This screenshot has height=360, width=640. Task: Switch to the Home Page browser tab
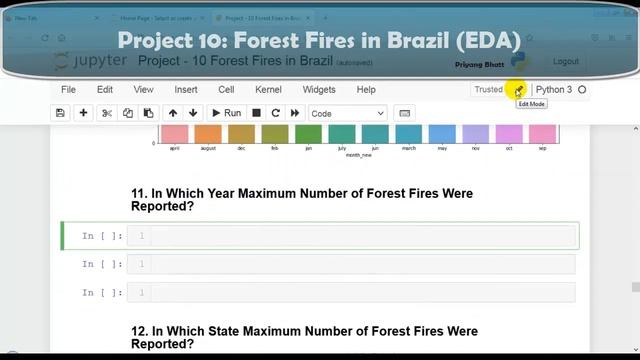(157, 18)
